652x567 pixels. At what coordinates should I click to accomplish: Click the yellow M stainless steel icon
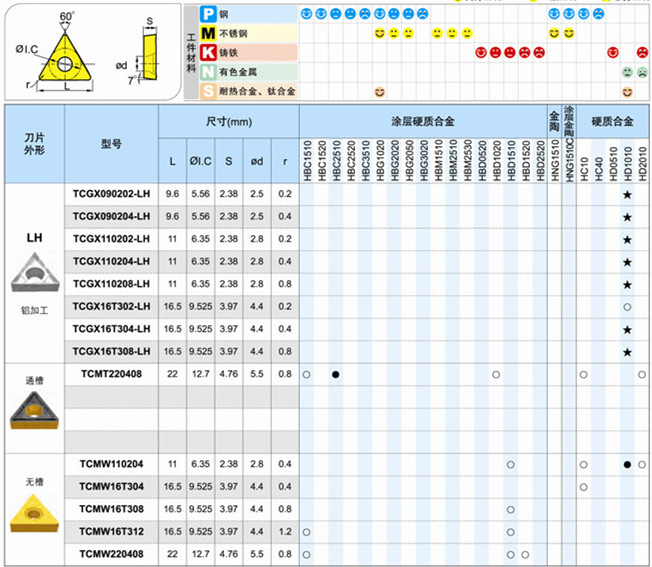(x=208, y=34)
